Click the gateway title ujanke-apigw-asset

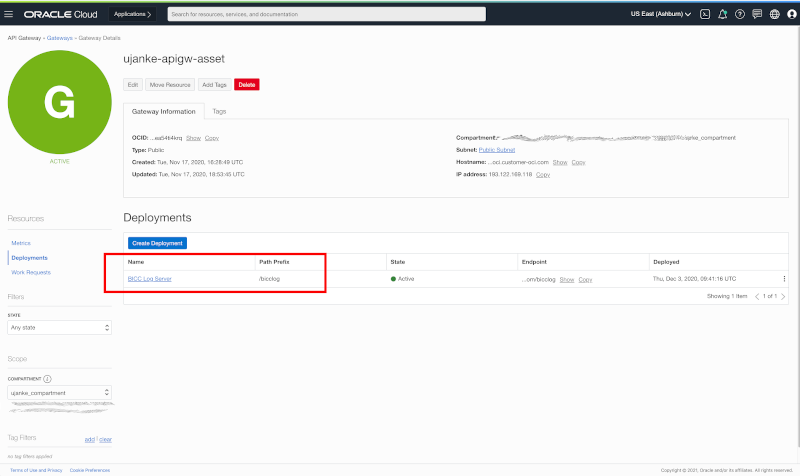tap(174, 59)
